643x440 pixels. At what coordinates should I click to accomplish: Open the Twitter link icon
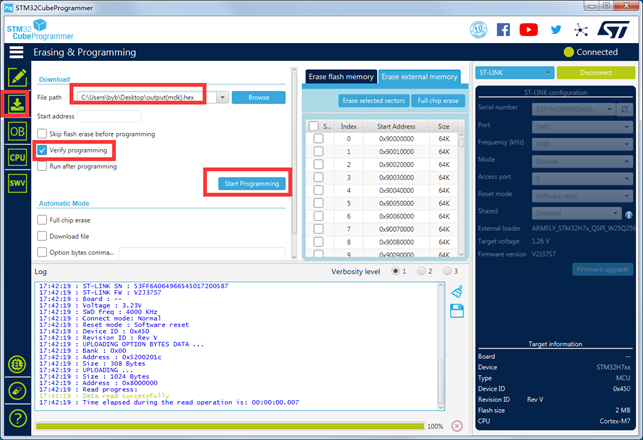[556, 30]
